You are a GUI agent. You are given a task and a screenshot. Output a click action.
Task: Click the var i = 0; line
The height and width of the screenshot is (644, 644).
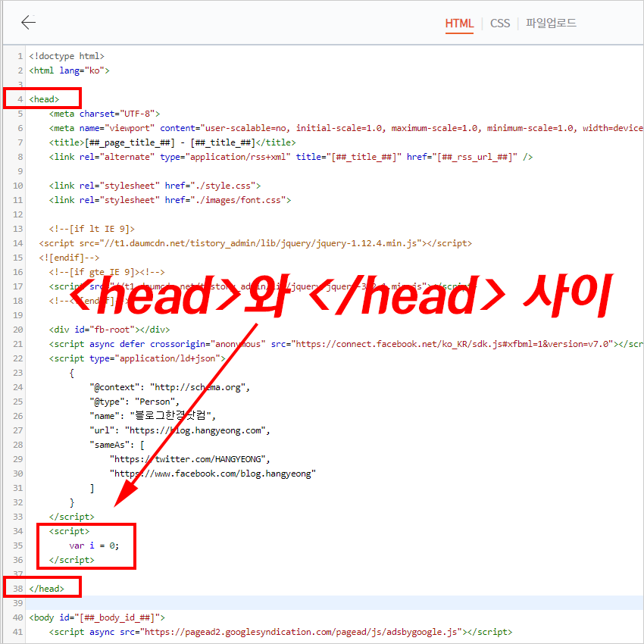pyautogui.click(x=94, y=545)
